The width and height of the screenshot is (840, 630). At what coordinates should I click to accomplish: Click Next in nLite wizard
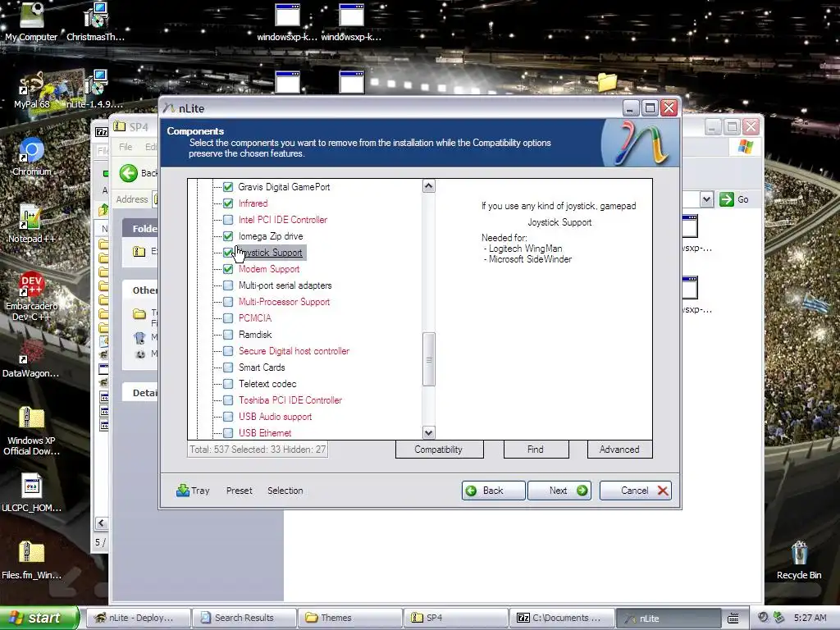click(559, 491)
